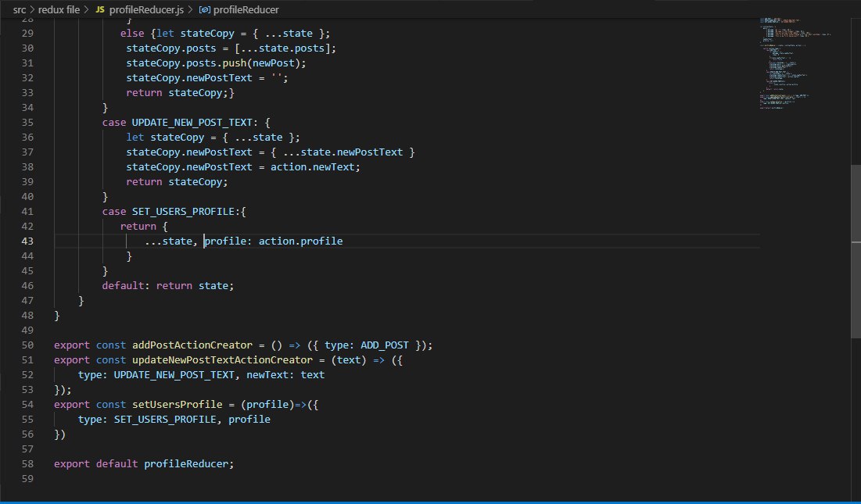
Task: Click '...state.newPostText' on line 37
Action: point(343,152)
